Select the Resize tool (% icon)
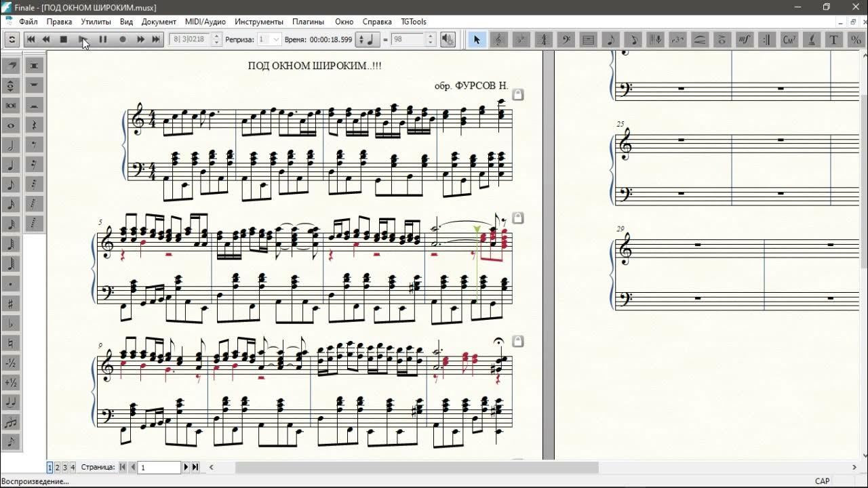 (856, 39)
